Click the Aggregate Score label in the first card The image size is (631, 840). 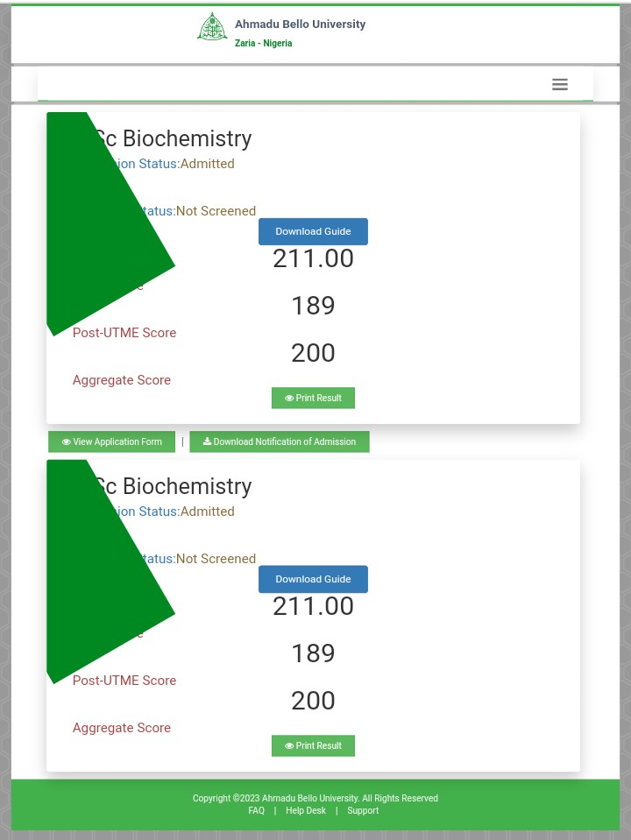(x=122, y=380)
